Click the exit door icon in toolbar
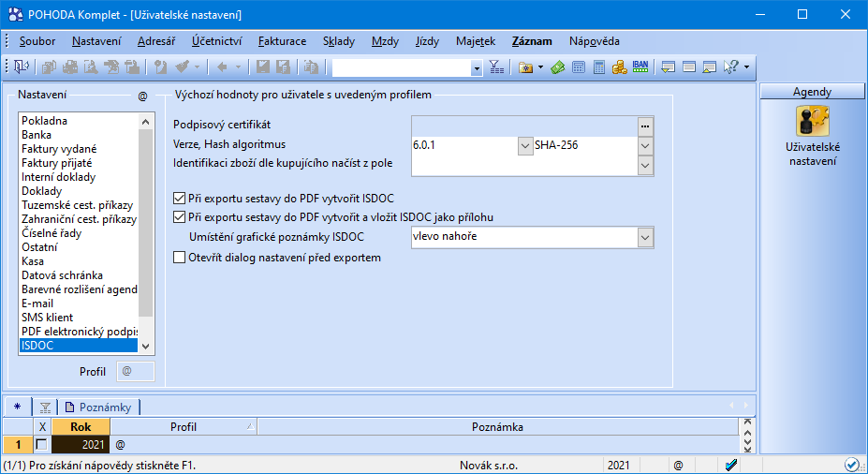The width and height of the screenshot is (868, 474). pyautogui.click(x=22, y=67)
